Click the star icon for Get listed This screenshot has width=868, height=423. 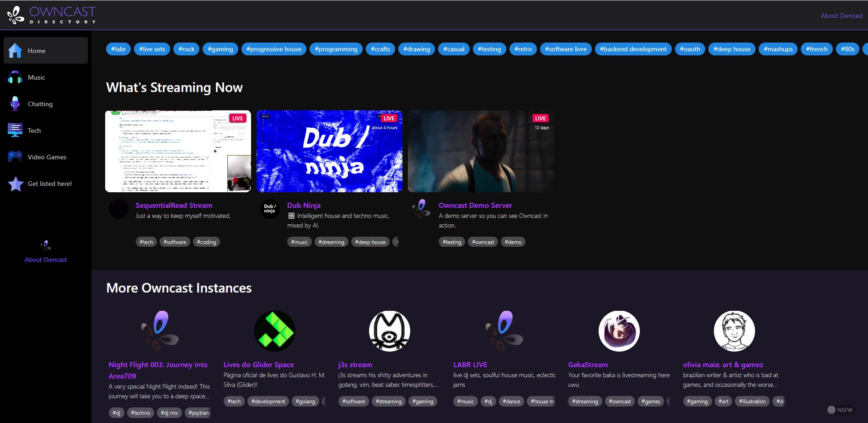click(16, 184)
